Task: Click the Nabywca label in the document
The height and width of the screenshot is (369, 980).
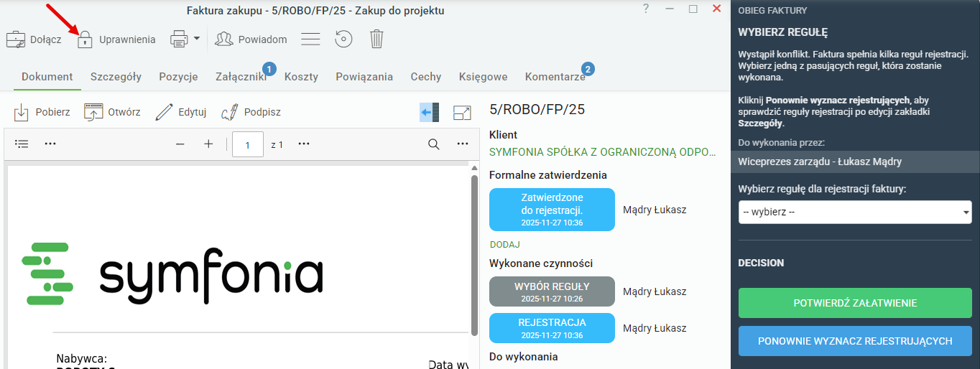Action: pyautogui.click(x=81, y=358)
